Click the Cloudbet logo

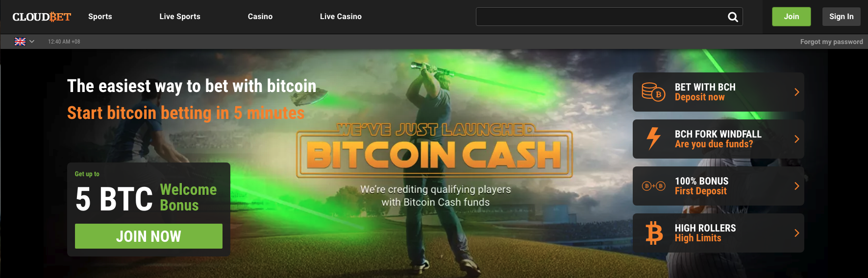click(42, 17)
